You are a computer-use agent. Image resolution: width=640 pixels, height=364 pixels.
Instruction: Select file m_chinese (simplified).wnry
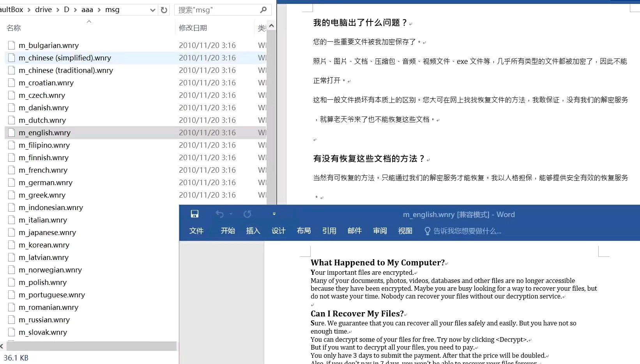(65, 58)
